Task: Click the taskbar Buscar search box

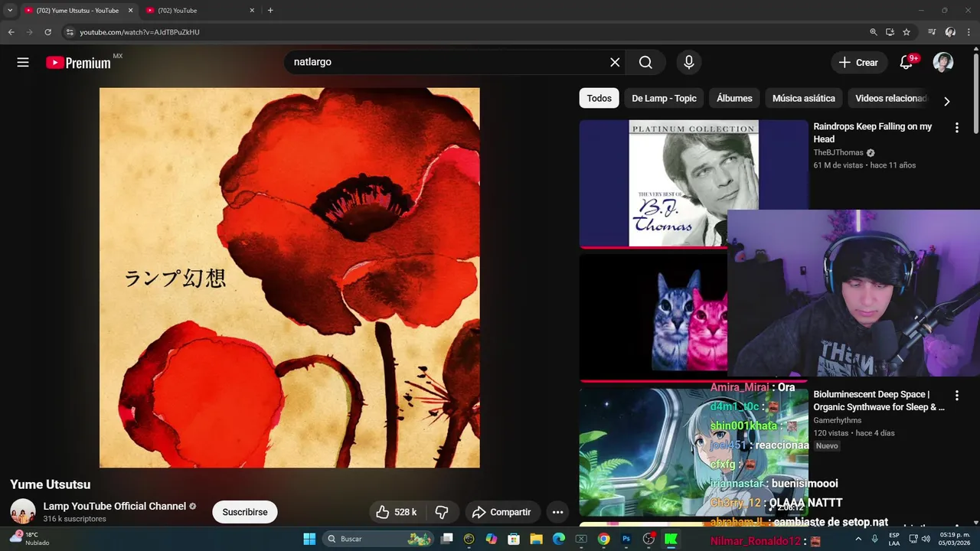Action: (x=378, y=539)
